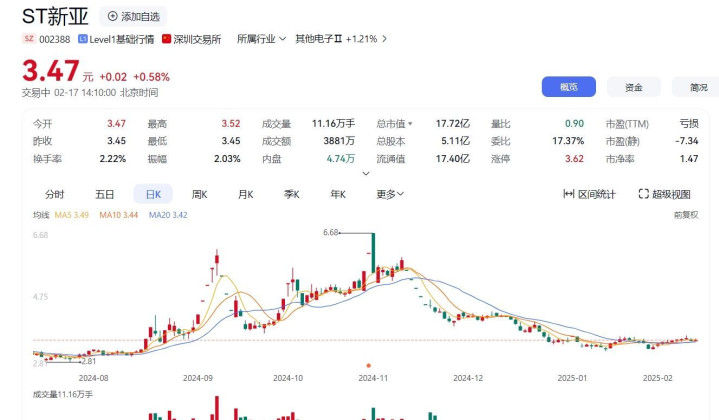
Task: Click the 2024-12 date axis label
Action: pos(468,378)
